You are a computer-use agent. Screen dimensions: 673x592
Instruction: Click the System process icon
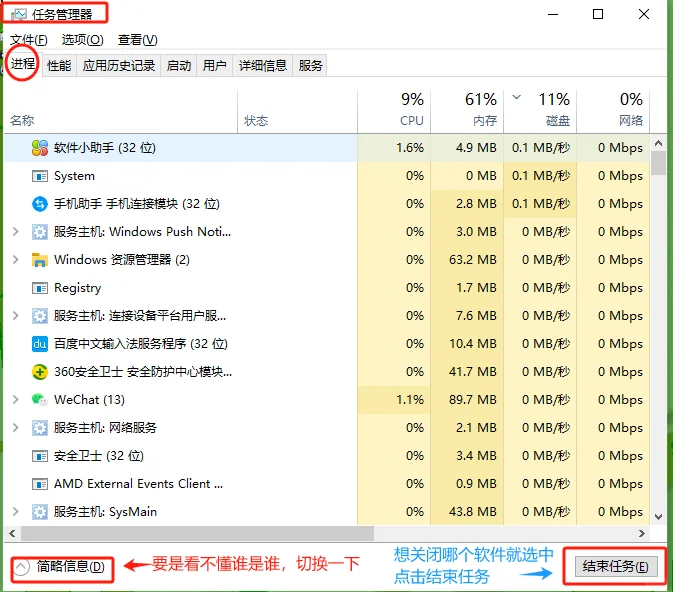(40, 176)
